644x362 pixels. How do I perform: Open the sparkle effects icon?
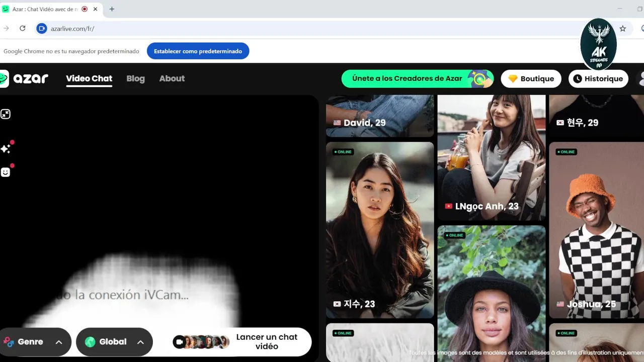coord(6,149)
